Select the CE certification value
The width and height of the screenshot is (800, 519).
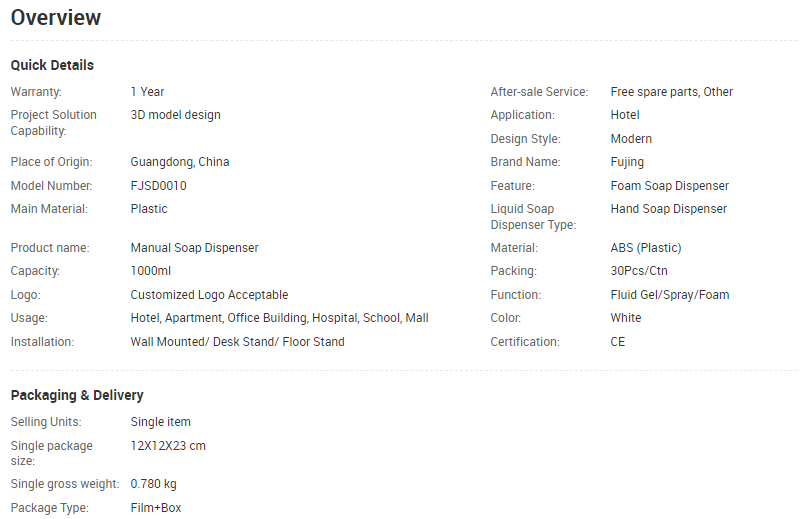coord(617,342)
